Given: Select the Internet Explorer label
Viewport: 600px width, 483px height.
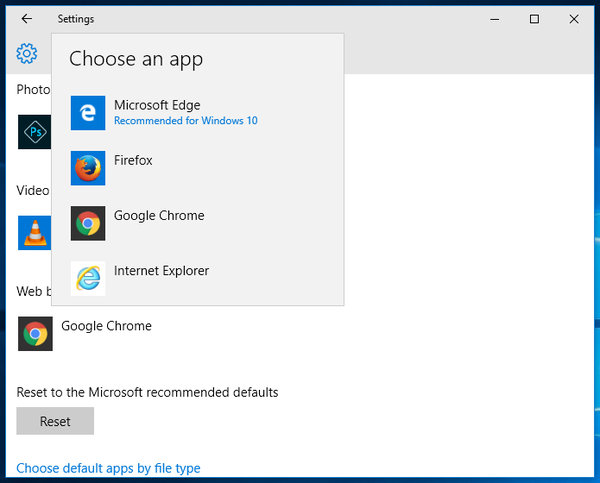Looking at the screenshot, I should tap(161, 271).
